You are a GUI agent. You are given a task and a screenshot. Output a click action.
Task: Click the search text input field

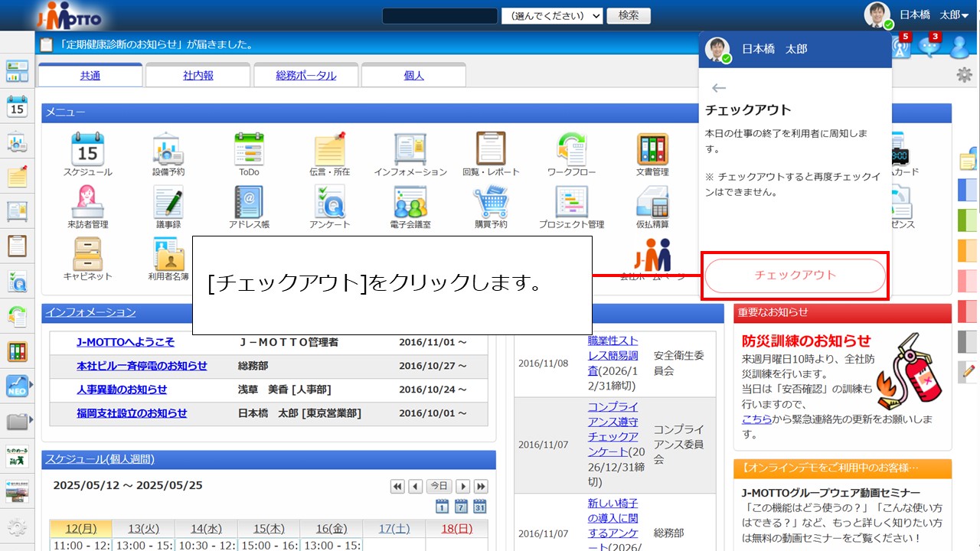(439, 16)
